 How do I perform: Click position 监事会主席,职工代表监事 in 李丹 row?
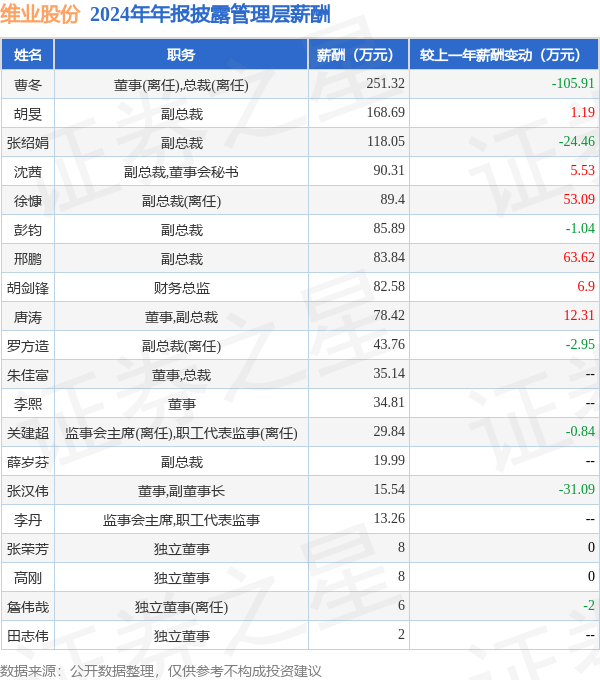181,520
